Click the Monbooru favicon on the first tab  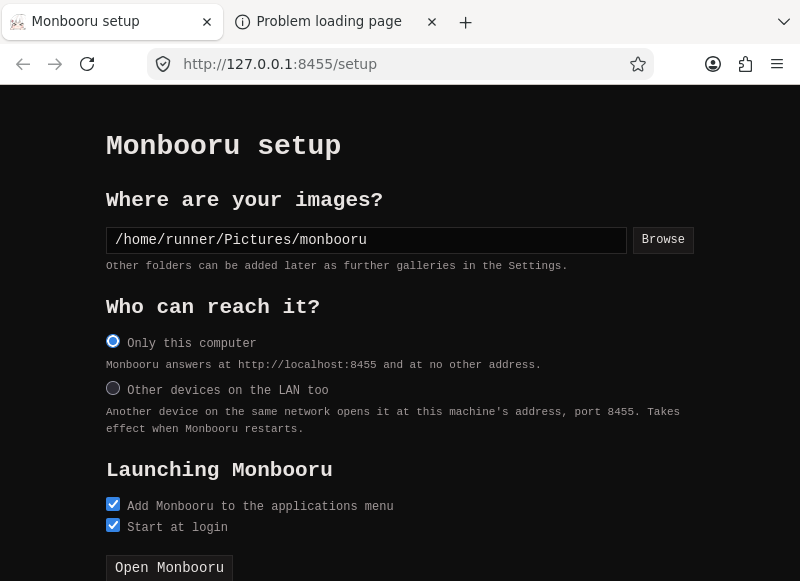[x=18, y=22]
